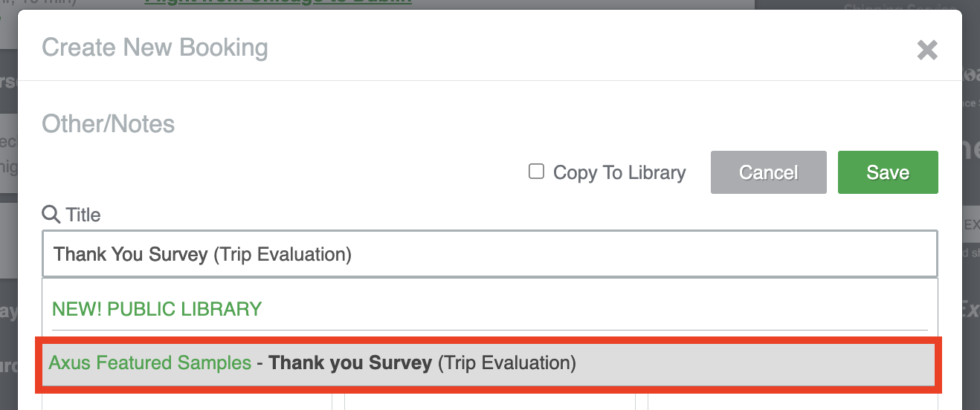Click the Other/Notes section heading
980x410 pixels.
(109, 123)
